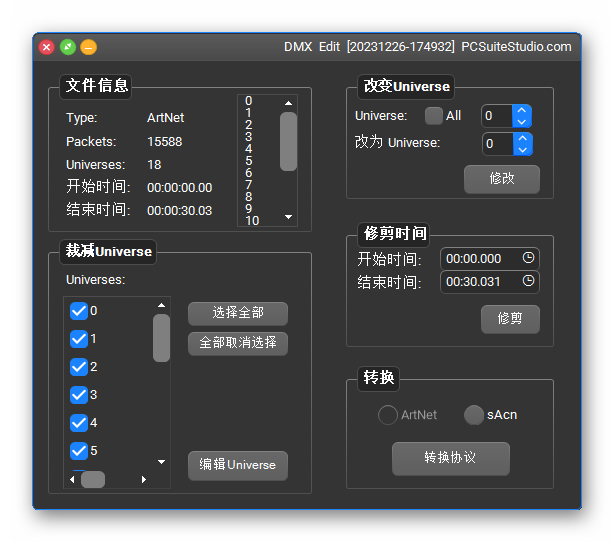614x542 pixels.
Task: Click the 转换协议 button
Action: pos(450,458)
